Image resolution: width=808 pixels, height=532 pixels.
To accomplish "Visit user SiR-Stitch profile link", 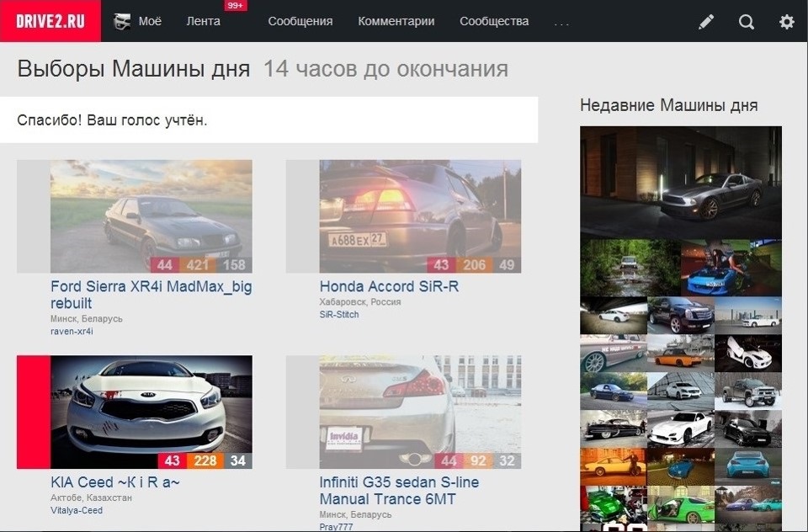I will coord(339,315).
